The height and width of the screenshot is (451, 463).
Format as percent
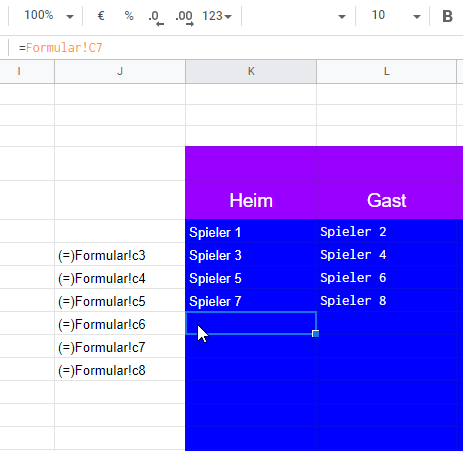[129, 16]
